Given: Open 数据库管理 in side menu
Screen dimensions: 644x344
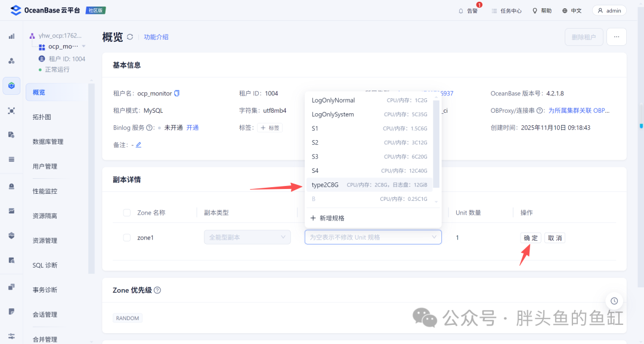Looking at the screenshot, I should 48,142.
